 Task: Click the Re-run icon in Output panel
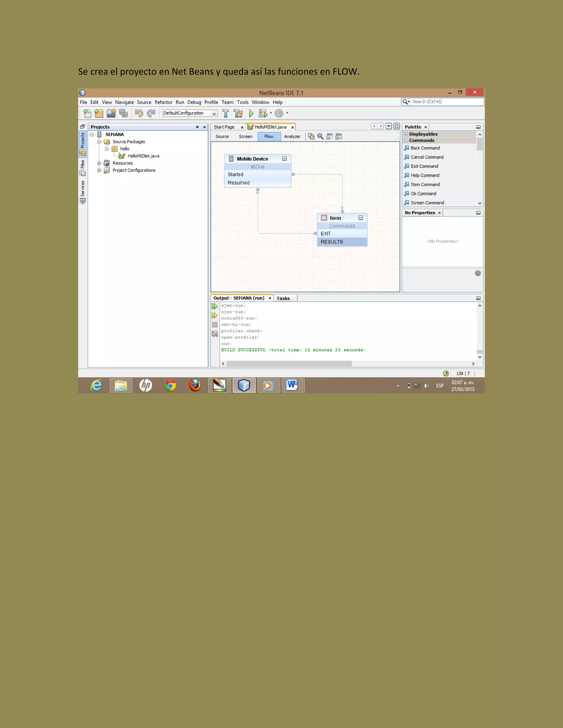(x=214, y=306)
